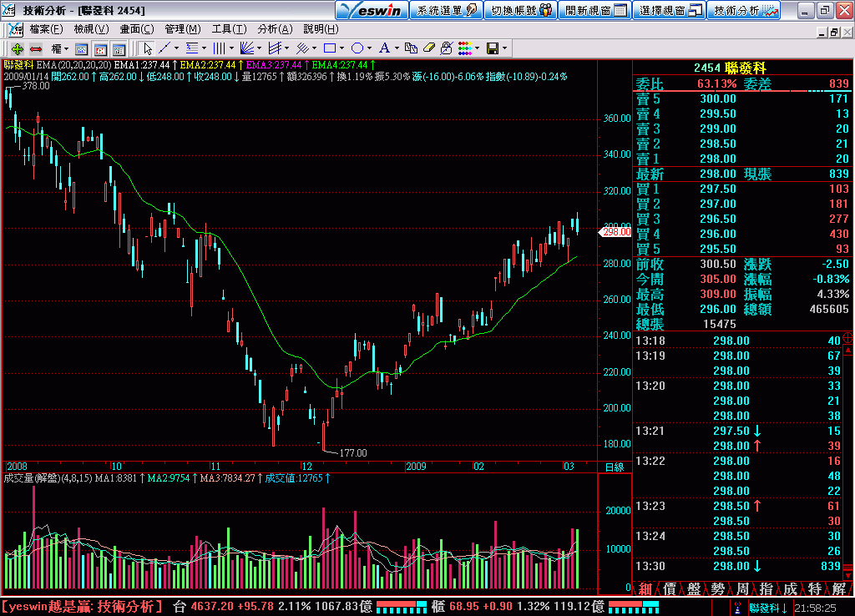Click the 技術分析 button in title bar
855x616 pixels.
point(744,10)
